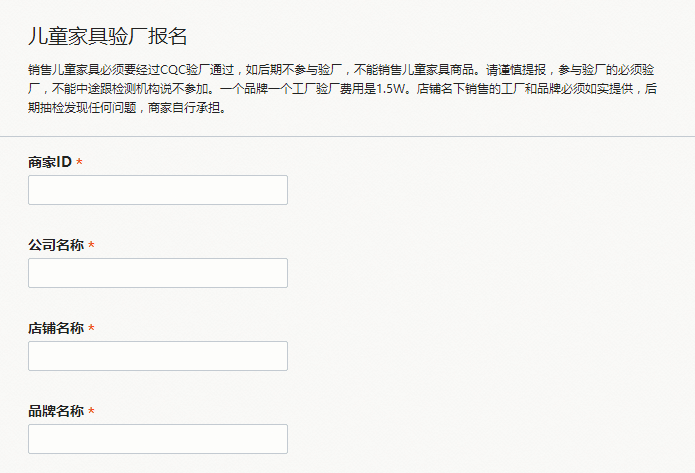The image size is (695, 473).
Task: Click the 品牌名称 label text
Action: (x=56, y=411)
